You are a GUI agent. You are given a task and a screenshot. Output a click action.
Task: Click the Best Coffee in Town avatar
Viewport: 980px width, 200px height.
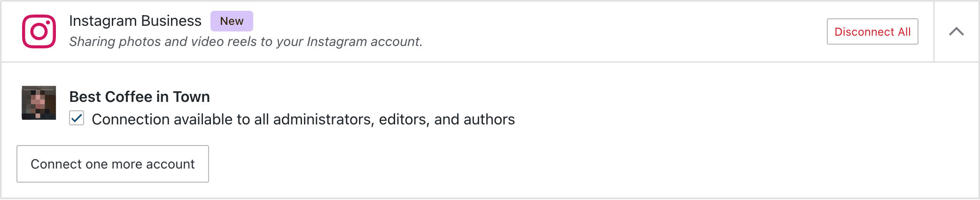point(39,103)
